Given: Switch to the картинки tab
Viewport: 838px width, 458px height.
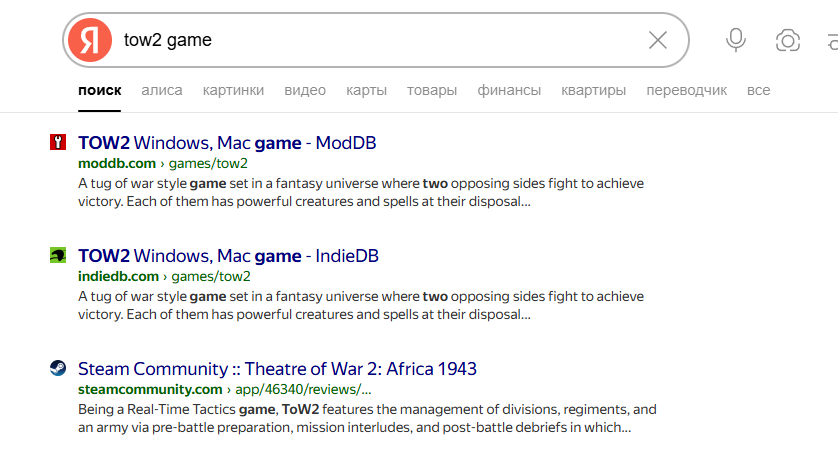Looking at the screenshot, I should point(233,90).
